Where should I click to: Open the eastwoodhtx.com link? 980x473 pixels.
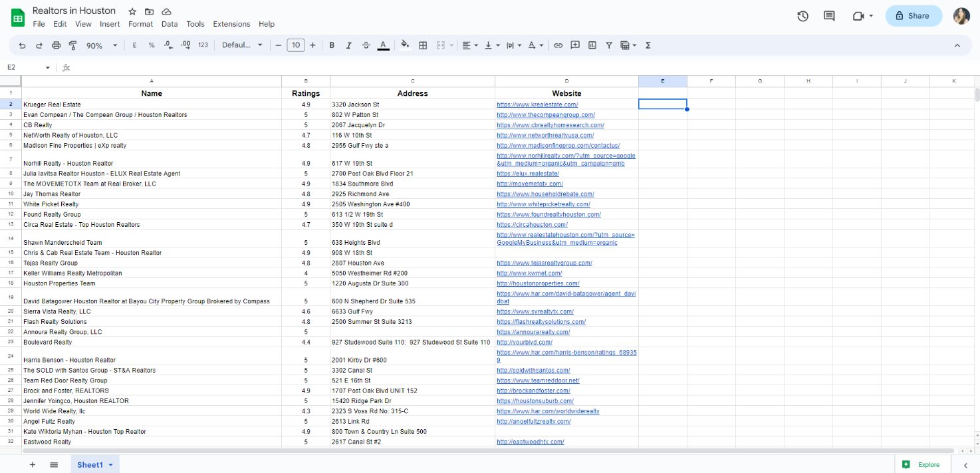click(x=531, y=442)
